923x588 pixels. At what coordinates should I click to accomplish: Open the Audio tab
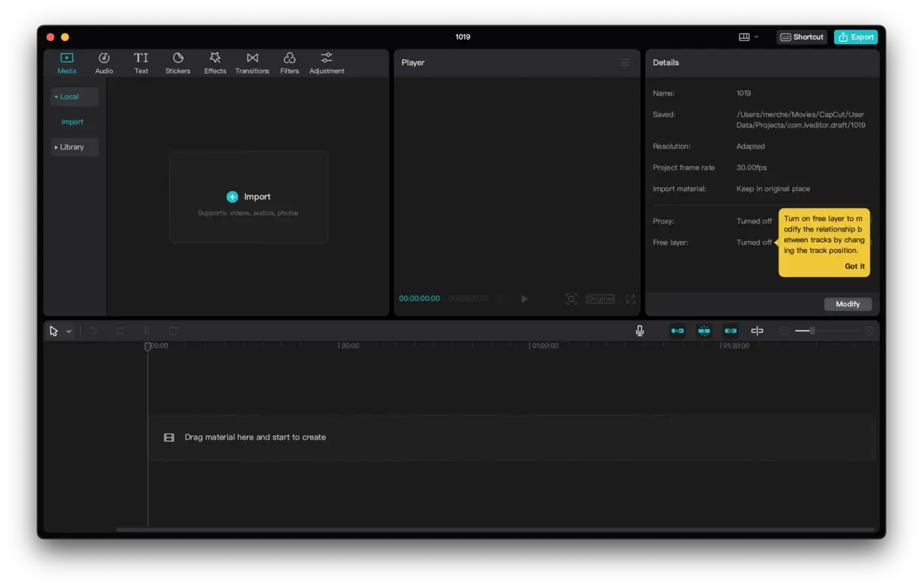click(104, 63)
